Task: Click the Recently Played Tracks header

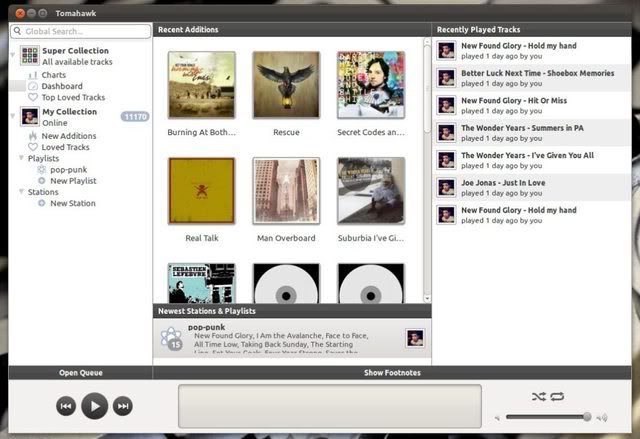Action: pyautogui.click(x=531, y=29)
